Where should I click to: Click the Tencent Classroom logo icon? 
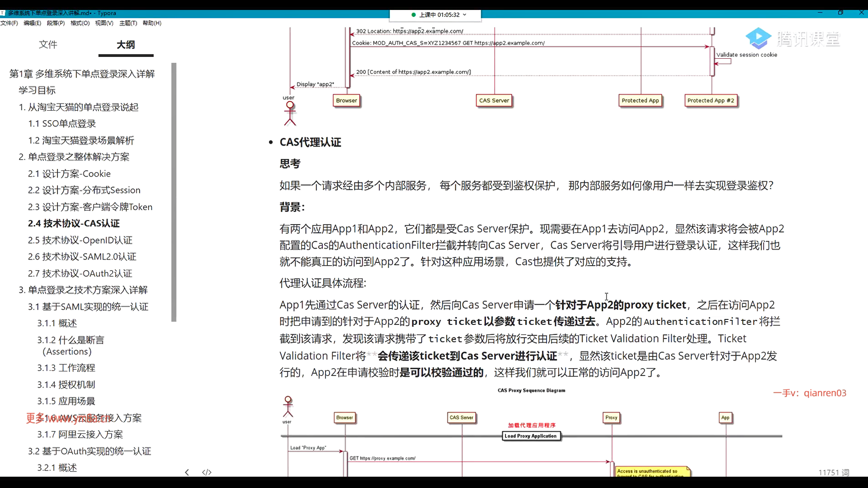[758, 39]
